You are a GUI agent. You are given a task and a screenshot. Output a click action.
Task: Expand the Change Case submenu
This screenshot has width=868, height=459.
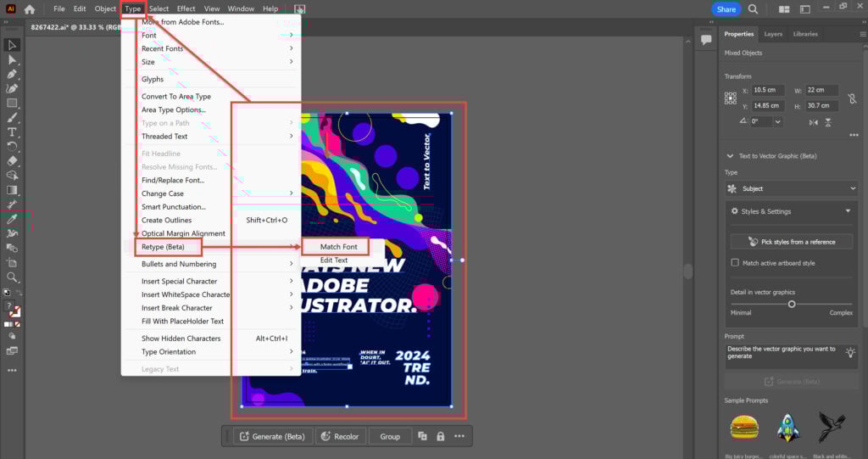point(292,193)
